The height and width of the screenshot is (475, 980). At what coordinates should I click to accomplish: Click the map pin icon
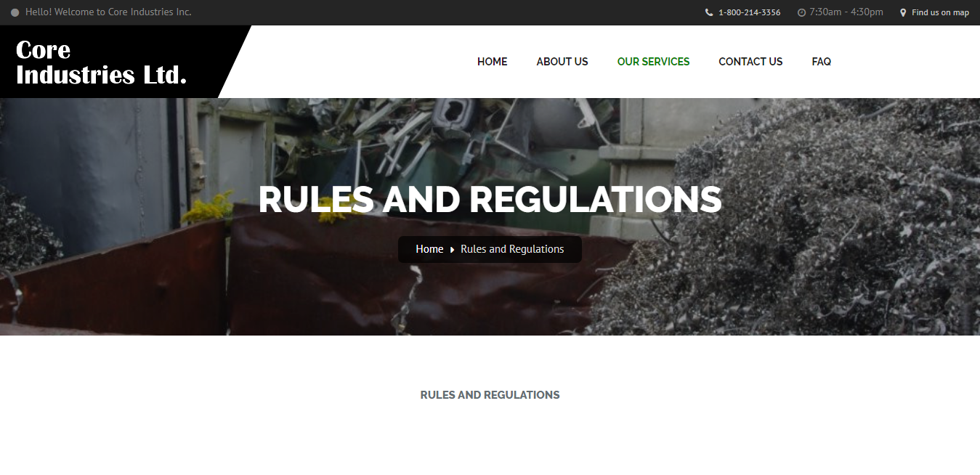(903, 12)
